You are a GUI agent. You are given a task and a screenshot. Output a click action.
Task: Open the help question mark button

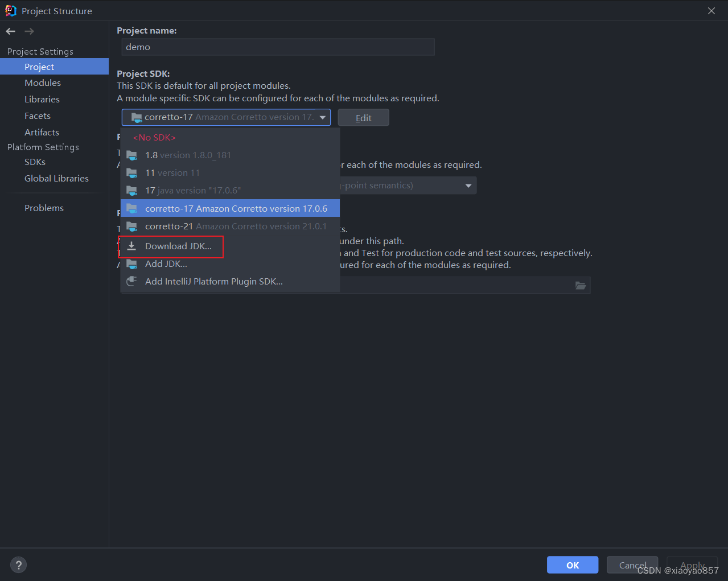tap(18, 565)
